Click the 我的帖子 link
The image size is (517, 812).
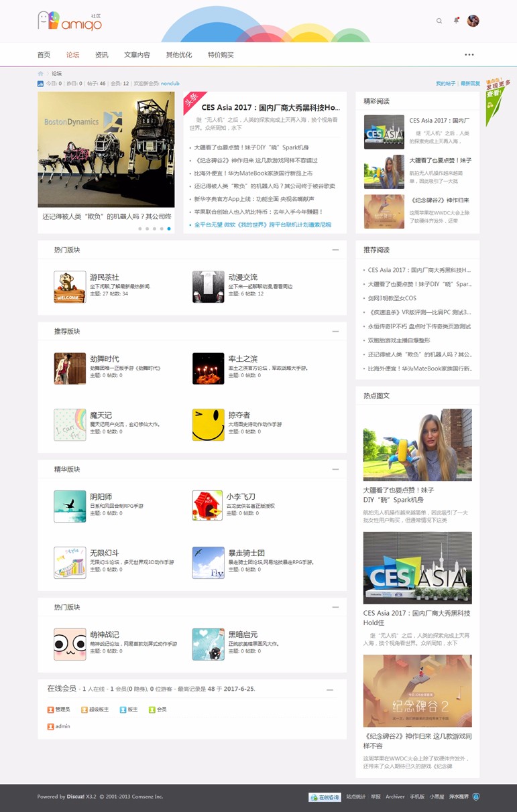tap(445, 84)
